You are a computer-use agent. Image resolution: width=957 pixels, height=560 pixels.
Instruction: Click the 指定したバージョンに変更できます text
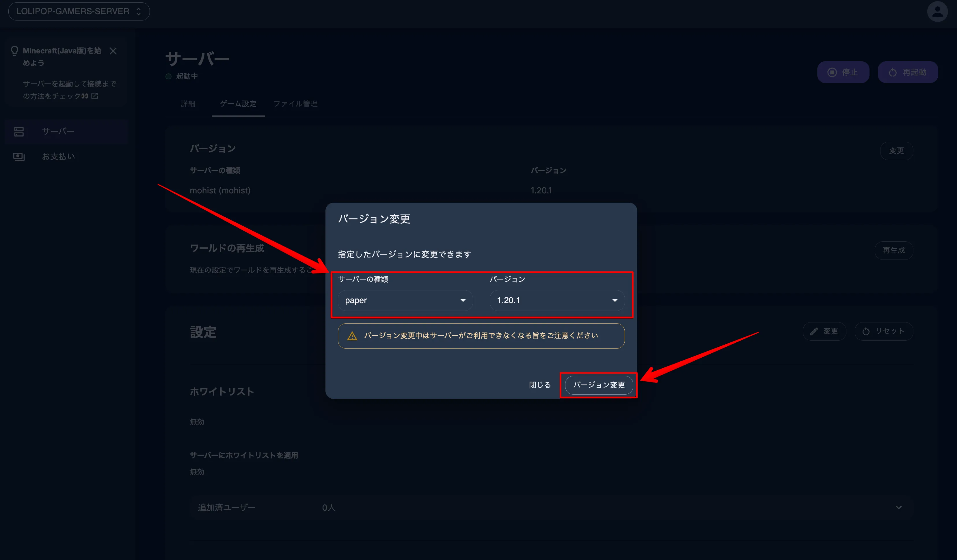405,254
